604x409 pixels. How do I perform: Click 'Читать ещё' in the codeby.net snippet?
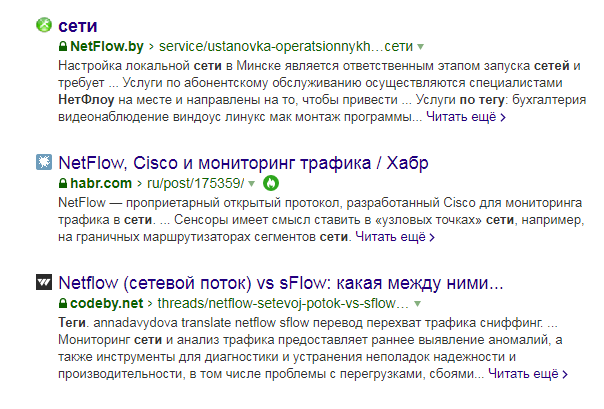[x=528, y=374]
